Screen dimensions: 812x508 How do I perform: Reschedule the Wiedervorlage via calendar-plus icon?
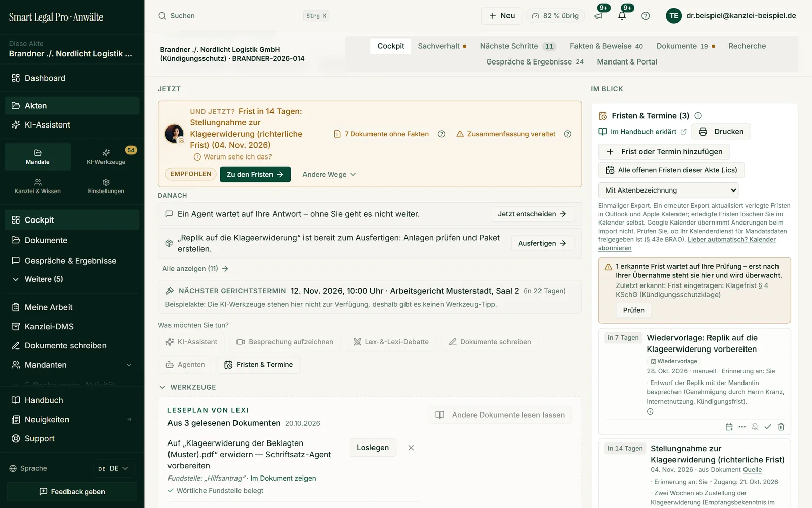(x=729, y=427)
